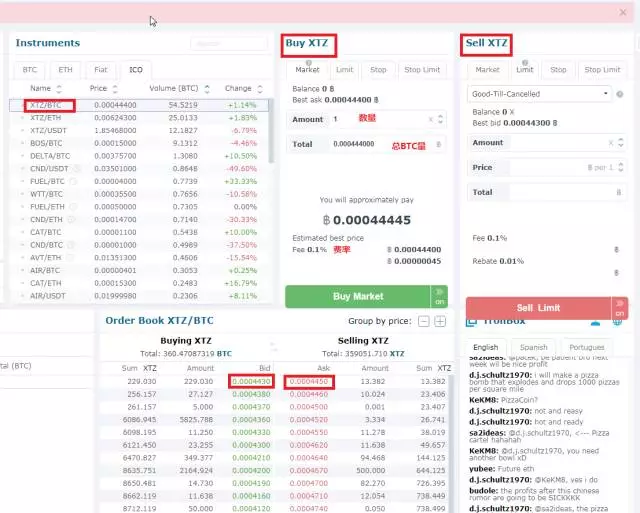Clear the Buy XTZ Amount value
640x513 pixels.
pyautogui.click(x=430, y=120)
